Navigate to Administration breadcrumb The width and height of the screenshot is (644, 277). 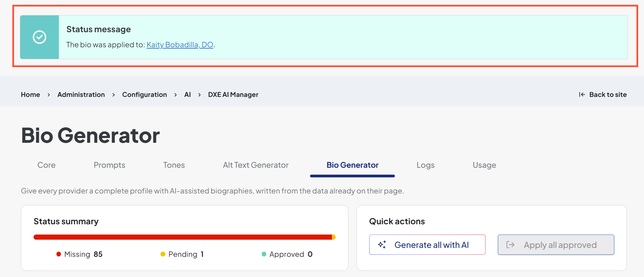click(x=81, y=95)
